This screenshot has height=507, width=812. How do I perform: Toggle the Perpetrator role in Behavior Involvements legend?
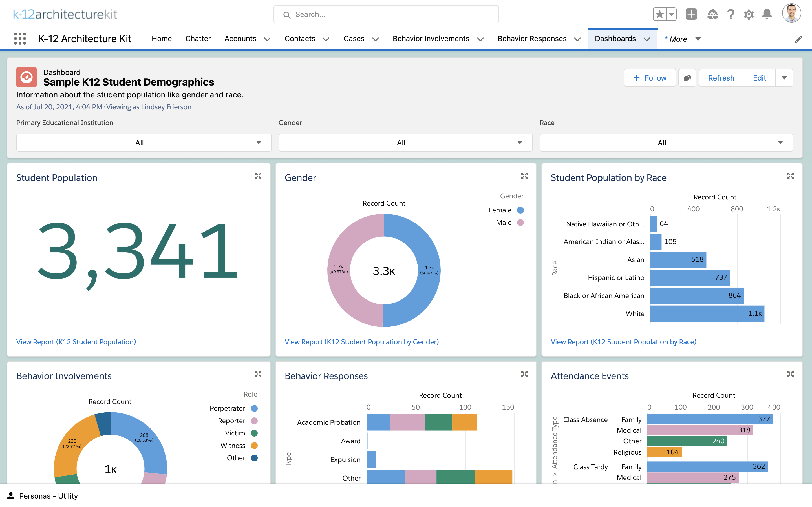[228, 408]
